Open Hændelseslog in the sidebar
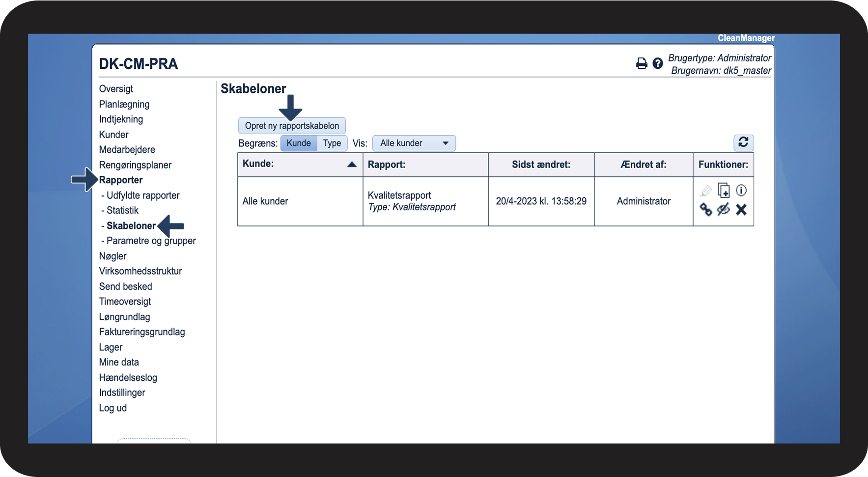 (128, 378)
